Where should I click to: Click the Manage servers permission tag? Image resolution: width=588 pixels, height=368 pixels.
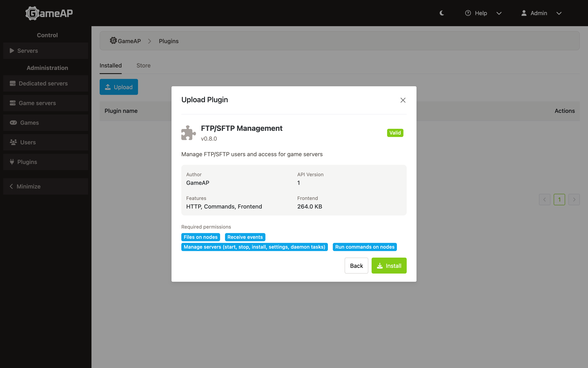pyautogui.click(x=254, y=247)
